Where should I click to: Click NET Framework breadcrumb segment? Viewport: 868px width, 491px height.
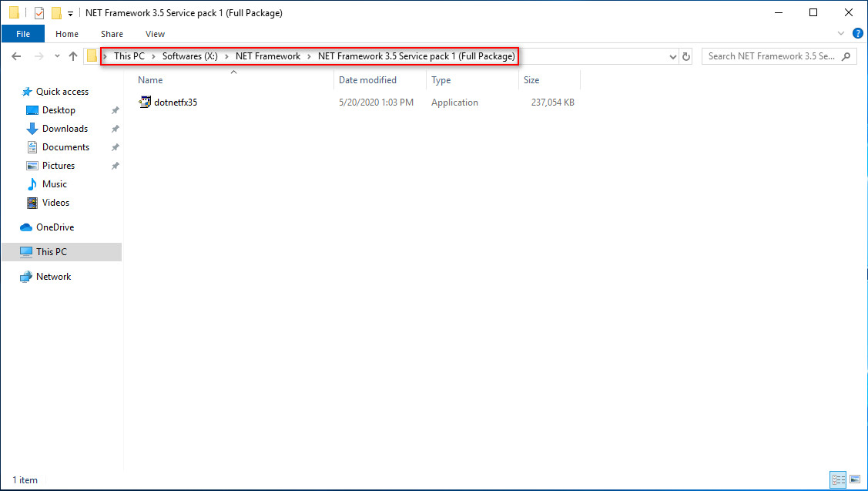point(268,56)
